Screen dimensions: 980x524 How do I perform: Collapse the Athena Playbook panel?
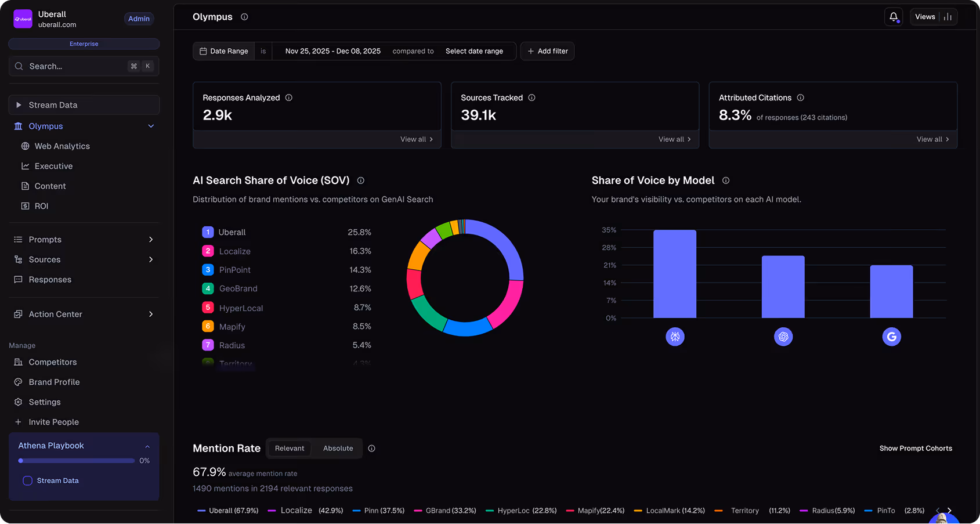coord(147,446)
